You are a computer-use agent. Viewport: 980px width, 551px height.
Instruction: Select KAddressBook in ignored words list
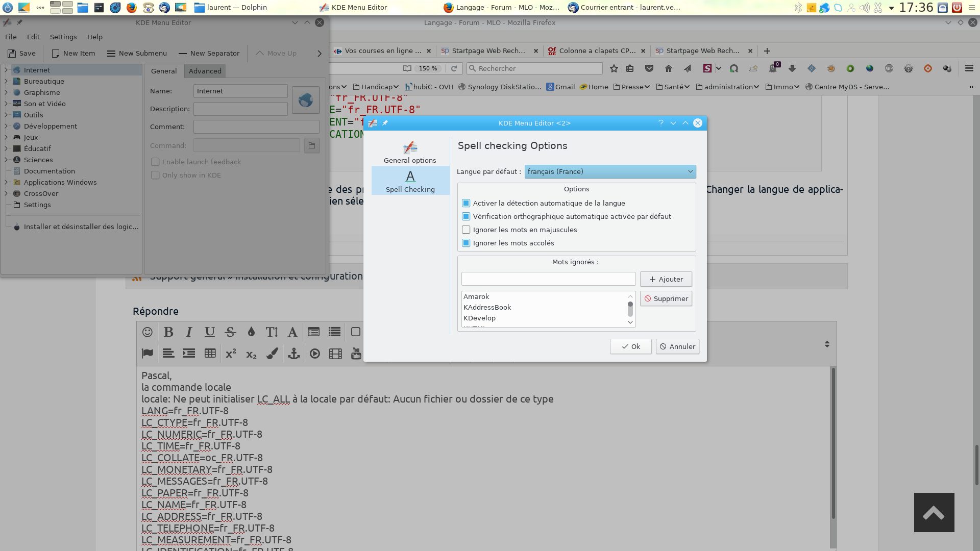[544, 307]
